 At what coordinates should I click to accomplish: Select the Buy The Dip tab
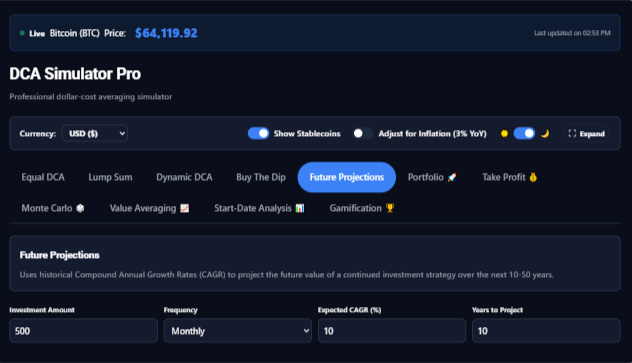point(261,177)
